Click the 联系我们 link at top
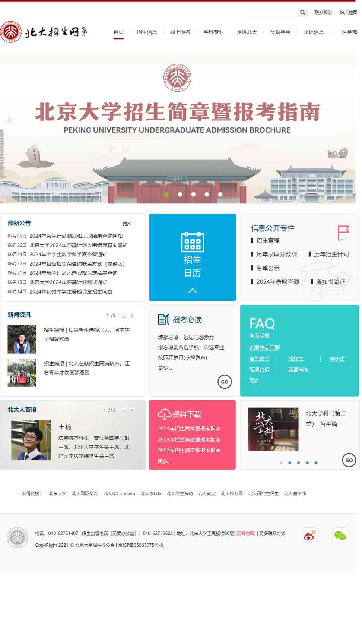362x644 pixels. 323,12
